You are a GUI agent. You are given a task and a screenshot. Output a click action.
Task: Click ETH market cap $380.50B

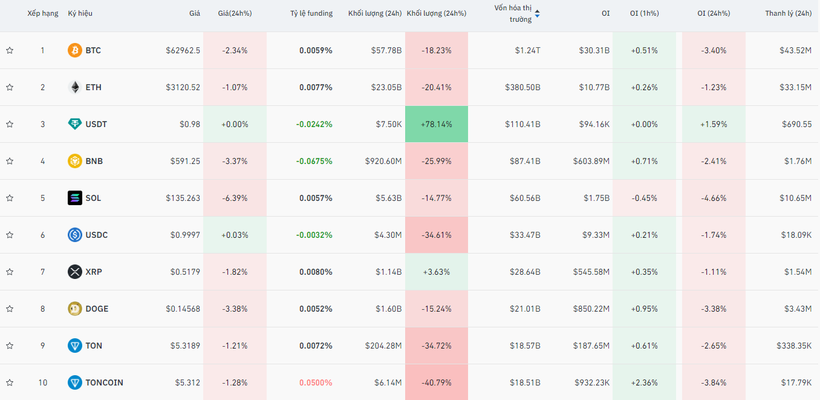(523, 87)
